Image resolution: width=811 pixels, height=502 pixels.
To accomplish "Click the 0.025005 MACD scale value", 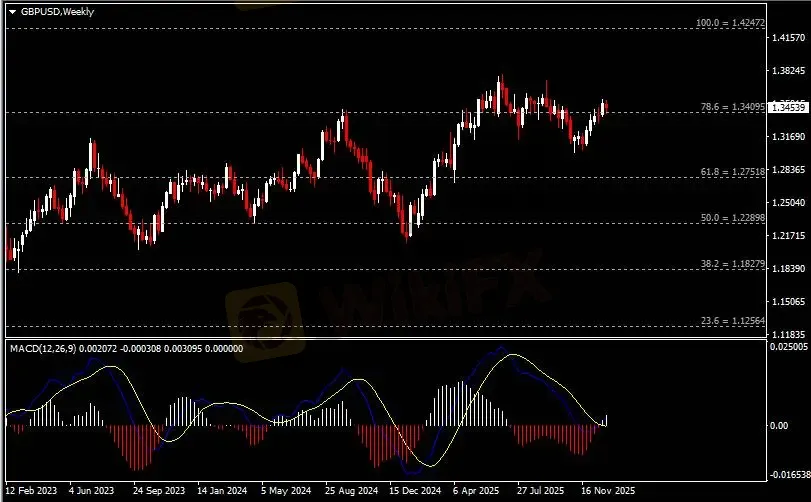I will pyautogui.click(x=788, y=347).
